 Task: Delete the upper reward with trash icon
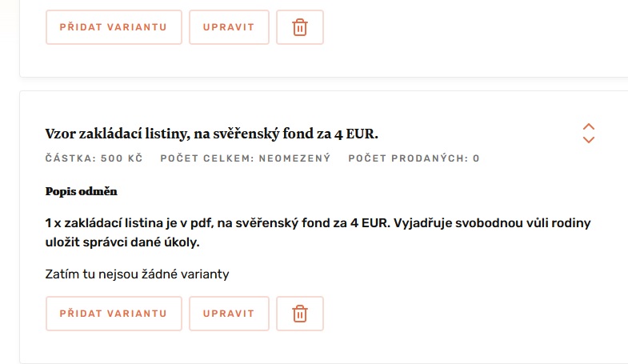click(299, 27)
